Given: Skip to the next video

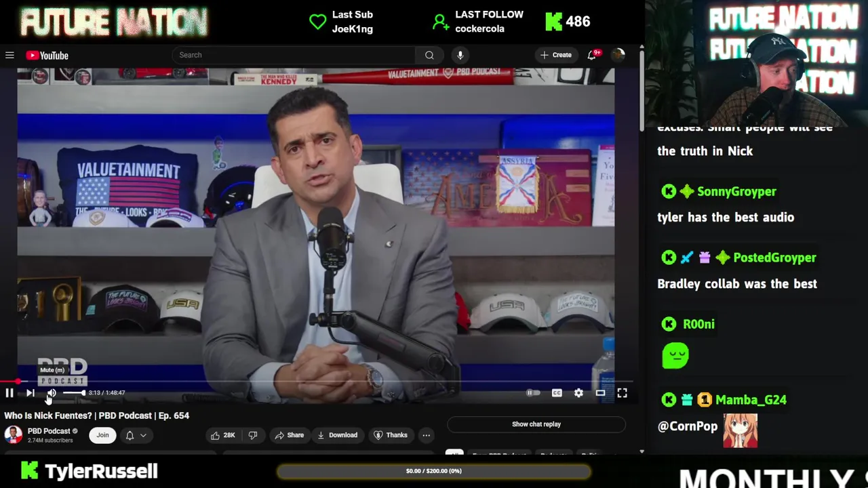Looking at the screenshot, I should tap(31, 392).
